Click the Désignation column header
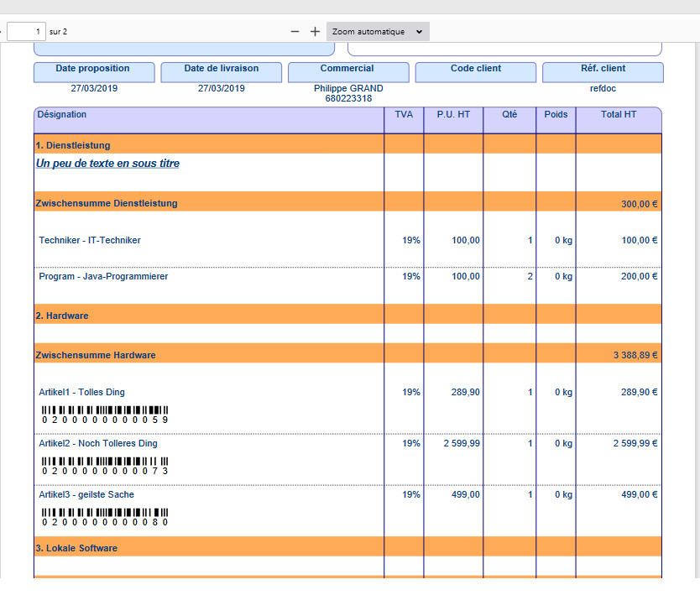Screen dimensions: 700x595 (x=61, y=115)
